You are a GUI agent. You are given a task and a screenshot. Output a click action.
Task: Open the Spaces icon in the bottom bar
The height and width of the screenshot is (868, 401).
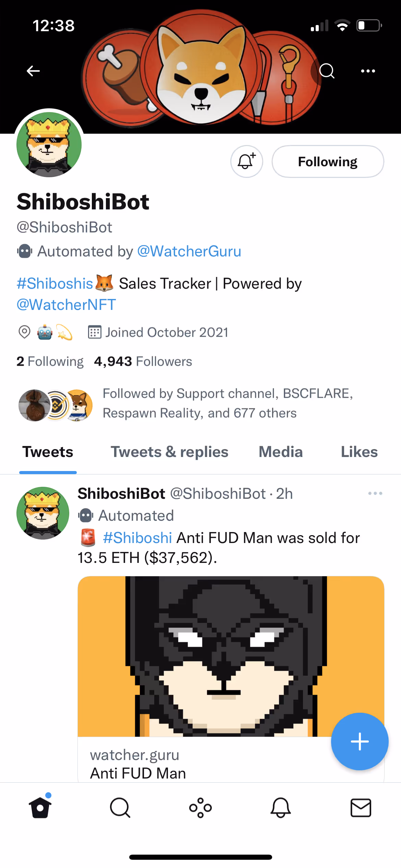(200, 808)
